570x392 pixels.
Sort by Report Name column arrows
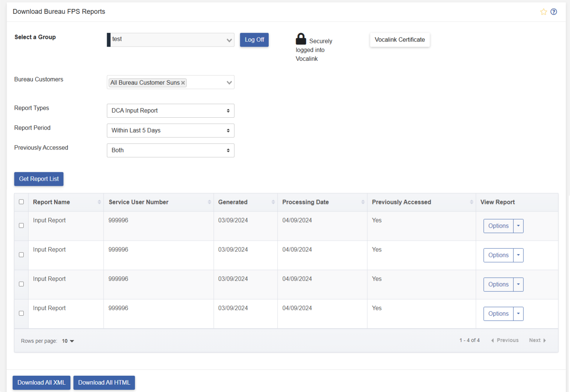click(99, 202)
